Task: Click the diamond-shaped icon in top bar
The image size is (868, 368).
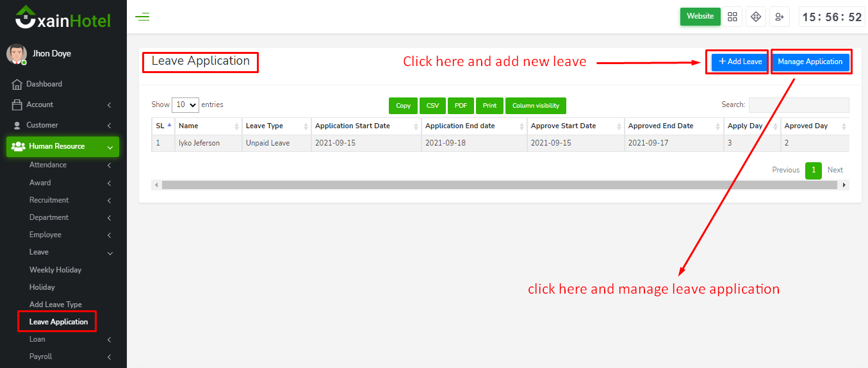Action: click(756, 17)
